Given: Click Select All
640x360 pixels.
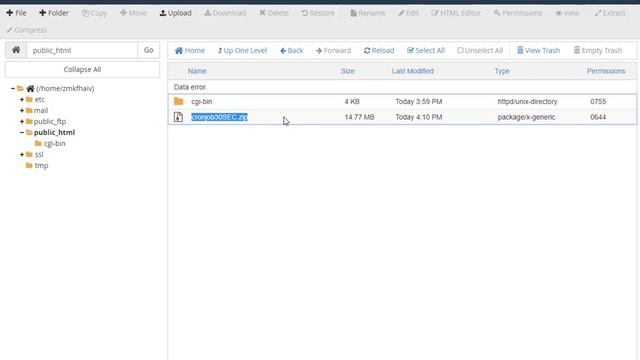Looking at the screenshot, I should (x=426, y=51).
